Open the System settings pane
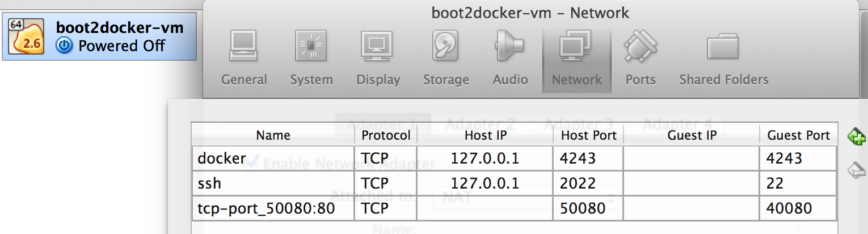 (x=311, y=58)
